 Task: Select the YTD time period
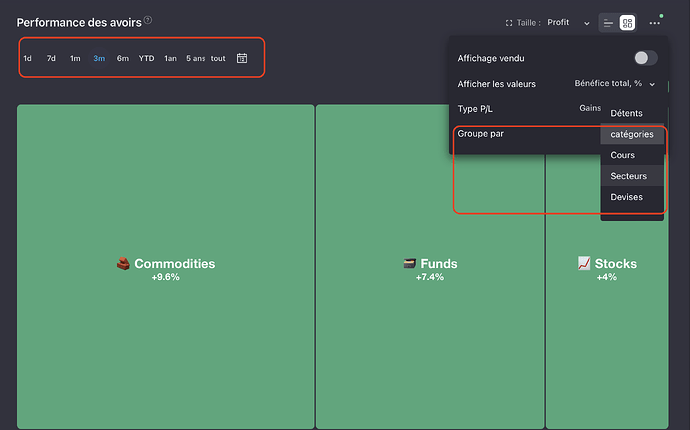click(x=146, y=58)
